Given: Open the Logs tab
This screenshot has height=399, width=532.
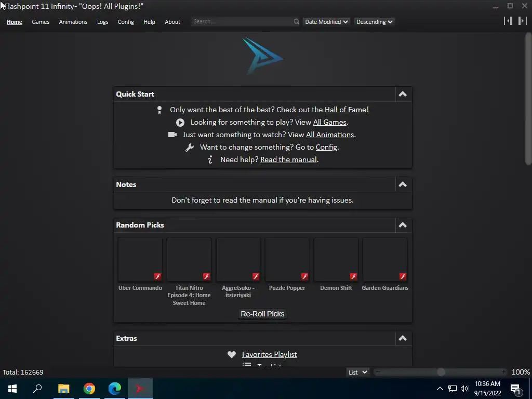Looking at the screenshot, I should pyautogui.click(x=102, y=22).
